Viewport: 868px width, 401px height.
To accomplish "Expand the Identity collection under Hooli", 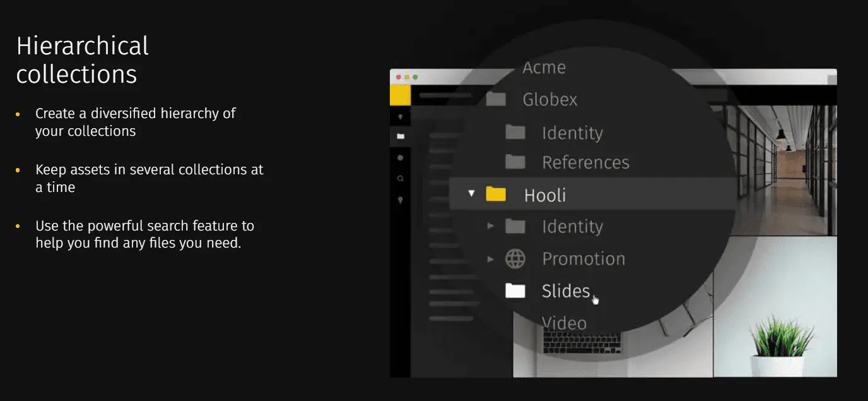I will pyautogui.click(x=491, y=226).
